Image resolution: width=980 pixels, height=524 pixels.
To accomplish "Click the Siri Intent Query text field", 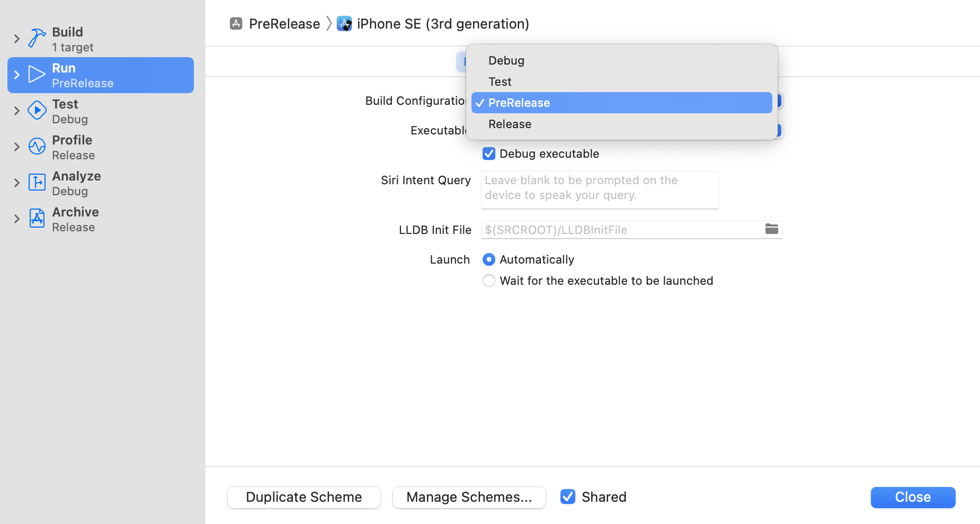I will click(x=600, y=189).
